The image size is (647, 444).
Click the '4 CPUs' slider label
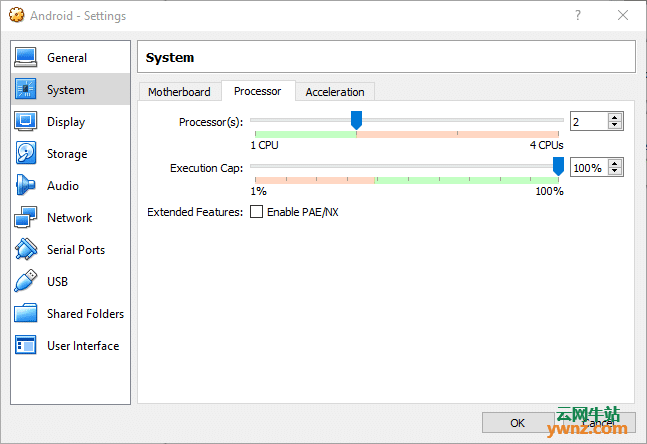(x=546, y=145)
